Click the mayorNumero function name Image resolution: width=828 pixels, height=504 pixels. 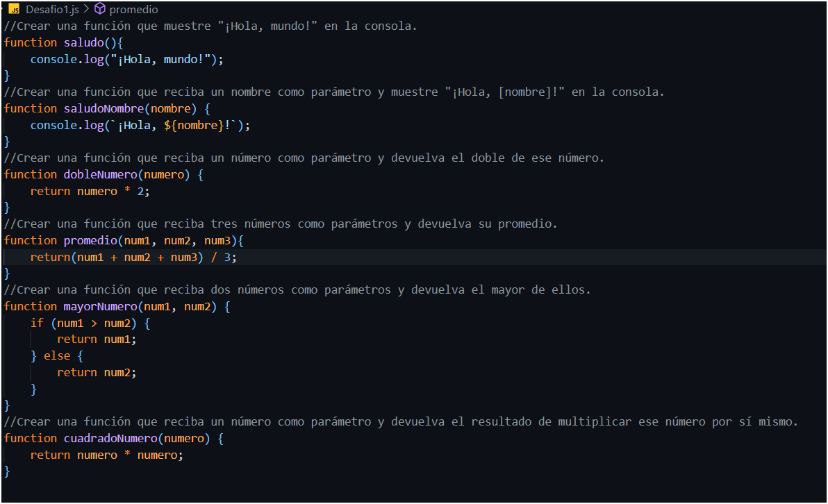tap(100, 307)
